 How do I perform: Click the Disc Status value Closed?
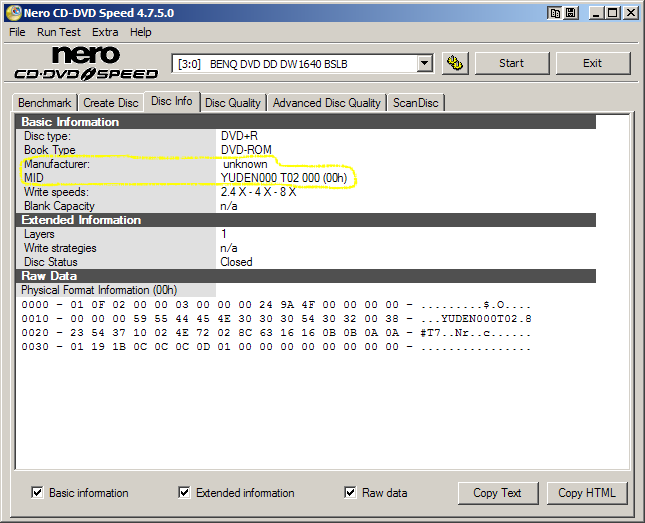tap(237, 262)
